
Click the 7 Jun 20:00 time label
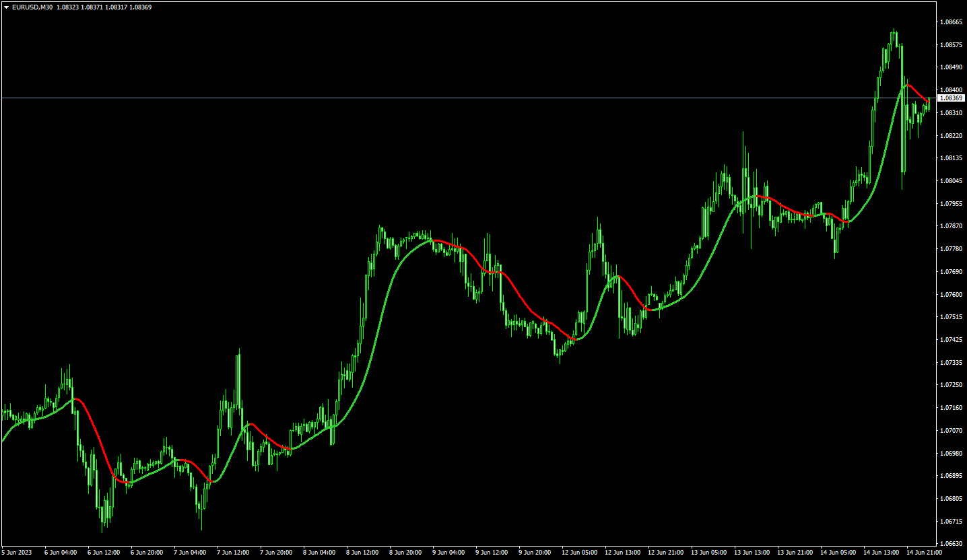(x=276, y=553)
